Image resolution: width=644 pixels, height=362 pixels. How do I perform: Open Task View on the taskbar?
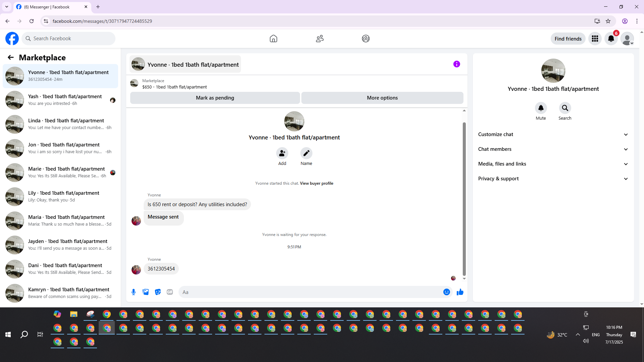(40, 335)
